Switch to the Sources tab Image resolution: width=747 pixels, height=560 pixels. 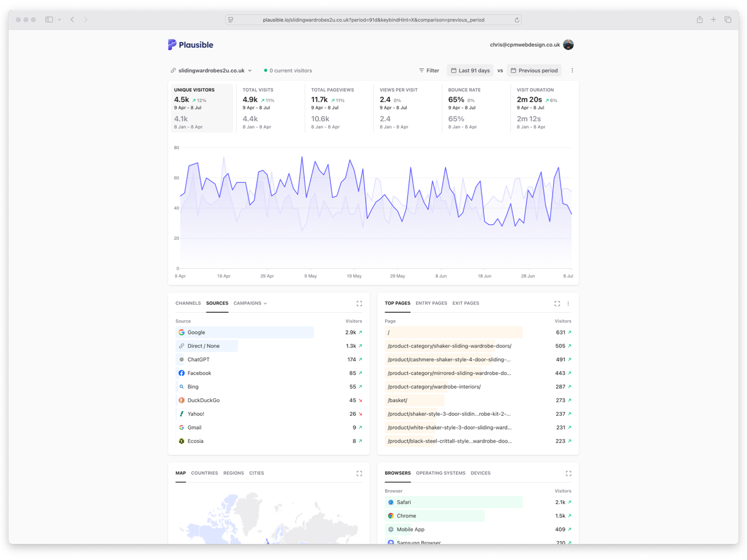[217, 303]
